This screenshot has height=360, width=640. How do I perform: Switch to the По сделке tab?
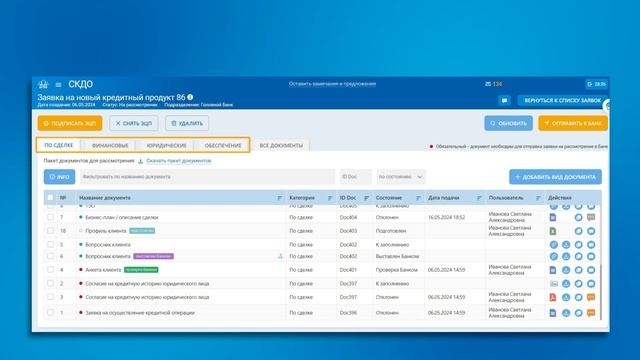[x=59, y=145]
